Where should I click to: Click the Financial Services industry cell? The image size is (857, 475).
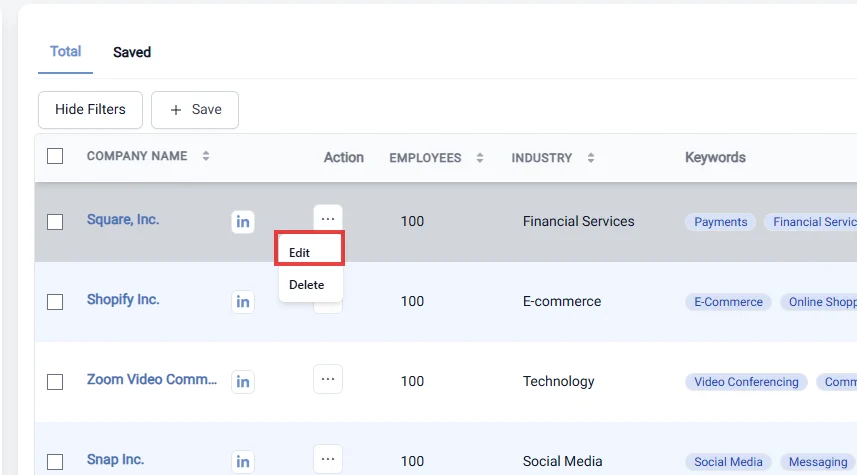tap(578, 221)
